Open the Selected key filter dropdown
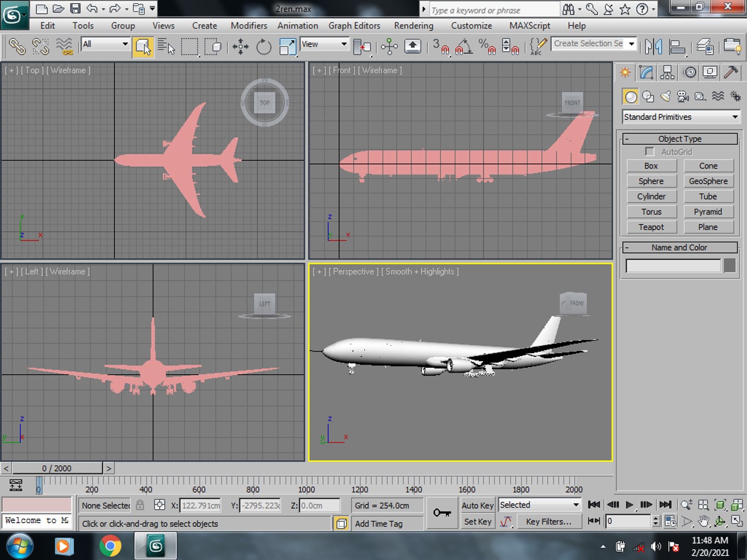This screenshot has width=747, height=560. (539, 505)
